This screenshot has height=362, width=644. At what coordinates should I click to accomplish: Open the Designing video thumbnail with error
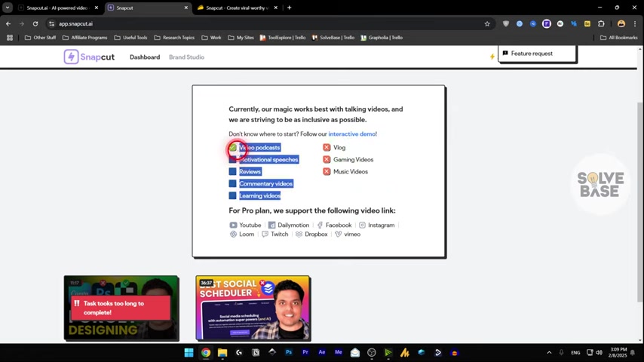tap(121, 308)
